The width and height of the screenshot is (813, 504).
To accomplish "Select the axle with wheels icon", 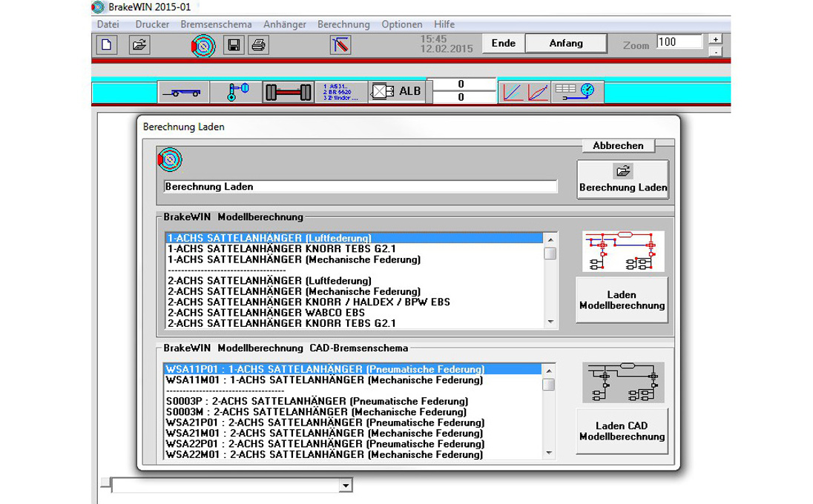I will [x=289, y=92].
